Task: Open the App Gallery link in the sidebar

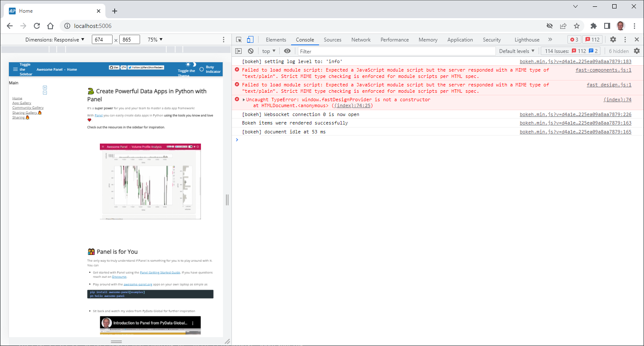Action: click(22, 103)
